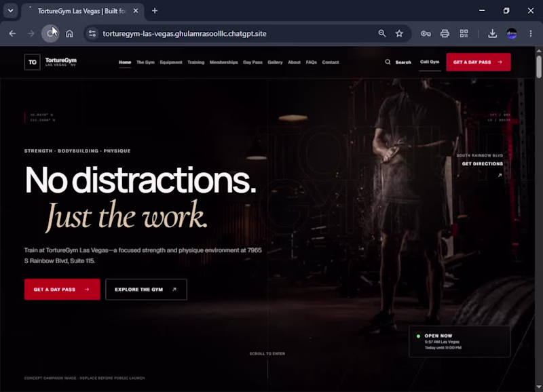Screen dimensions: 543x392
Task: Click the Call Gym link
Action: click(x=430, y=62)
